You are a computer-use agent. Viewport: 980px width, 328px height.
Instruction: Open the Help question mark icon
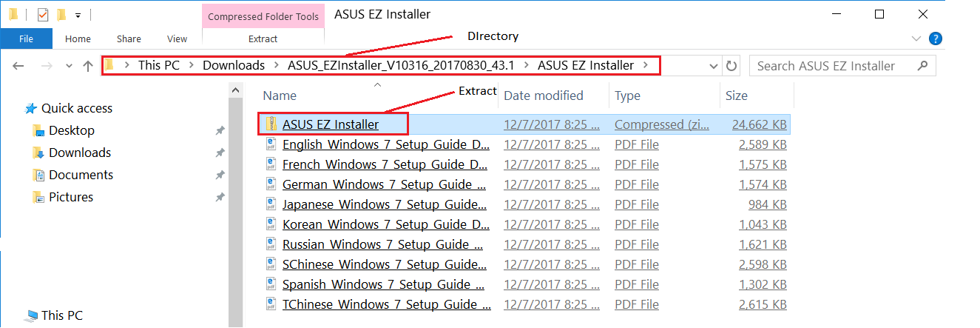pos(935,39)
